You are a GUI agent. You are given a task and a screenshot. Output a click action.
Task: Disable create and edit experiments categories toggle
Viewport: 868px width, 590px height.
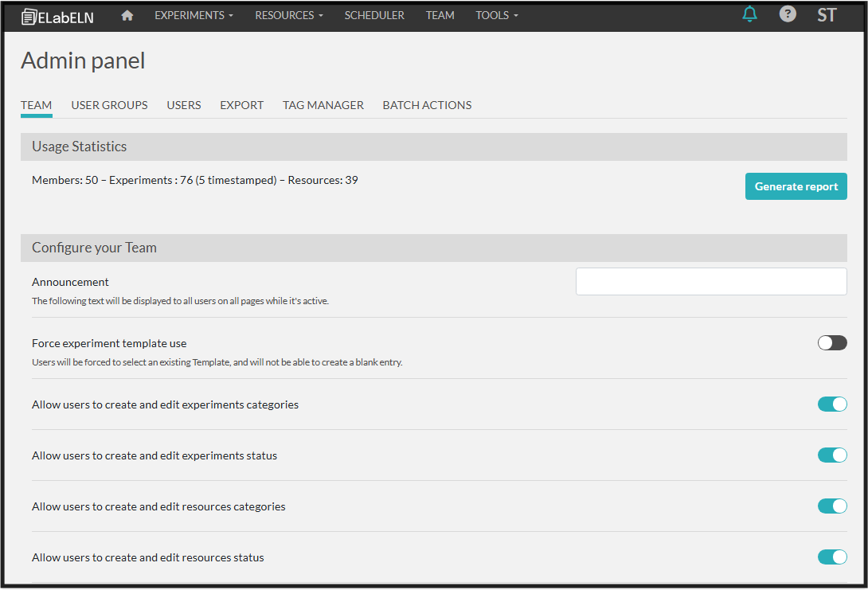point(832,404)
